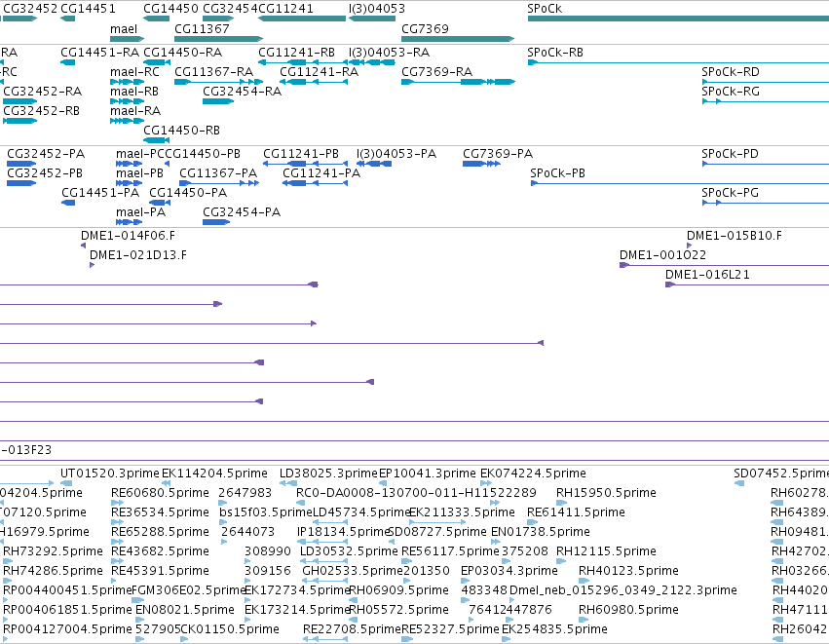Select the RE60680.5prime EST label
This screenshot has width=829, height=644.
pos(160,493)
